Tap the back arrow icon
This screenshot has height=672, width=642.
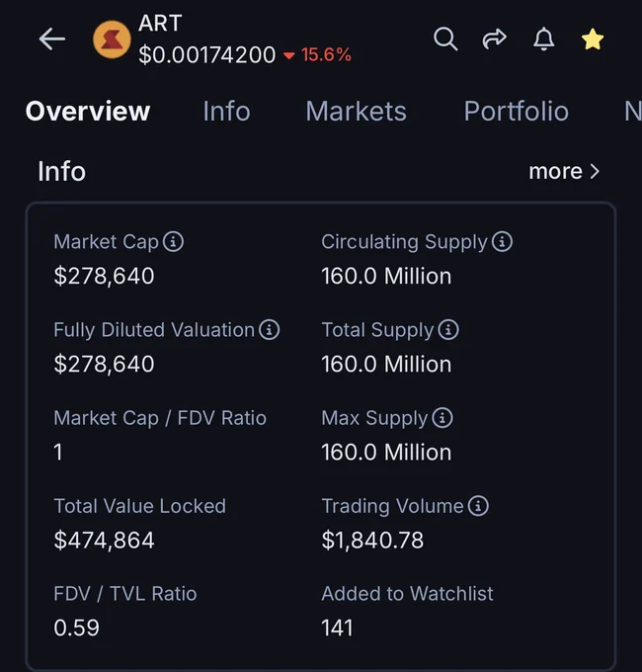[51, 39]
